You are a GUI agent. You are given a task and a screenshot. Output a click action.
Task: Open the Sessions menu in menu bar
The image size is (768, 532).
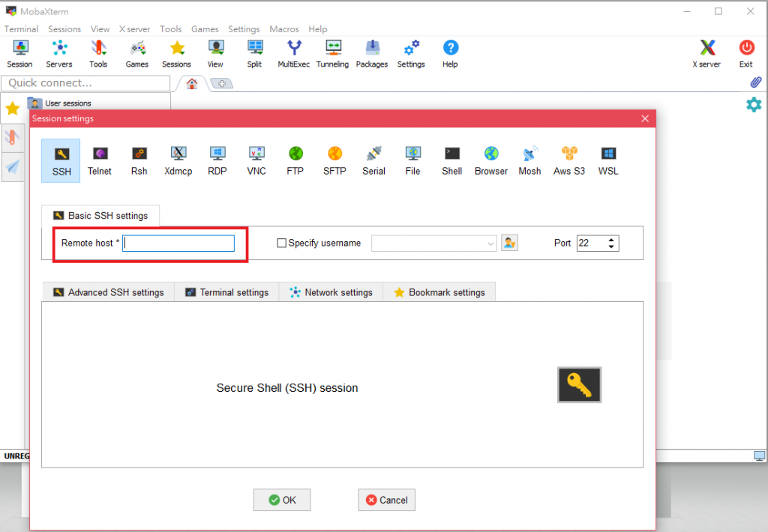pyautogui.click(x=64, y=29)
